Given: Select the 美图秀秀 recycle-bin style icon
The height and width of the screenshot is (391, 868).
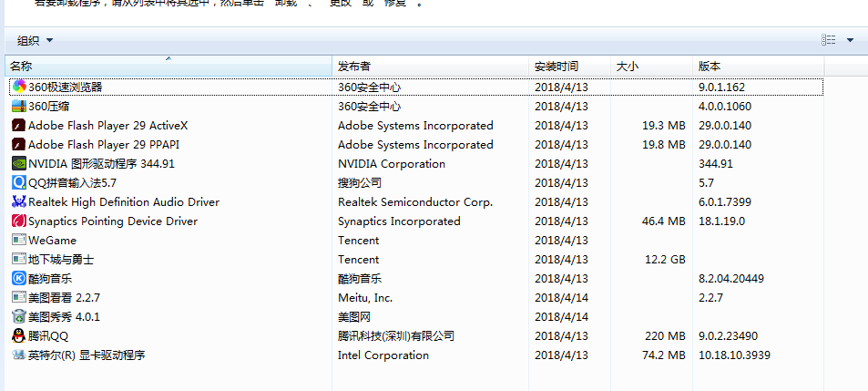Looking at the screenshot, I should 19,317.
